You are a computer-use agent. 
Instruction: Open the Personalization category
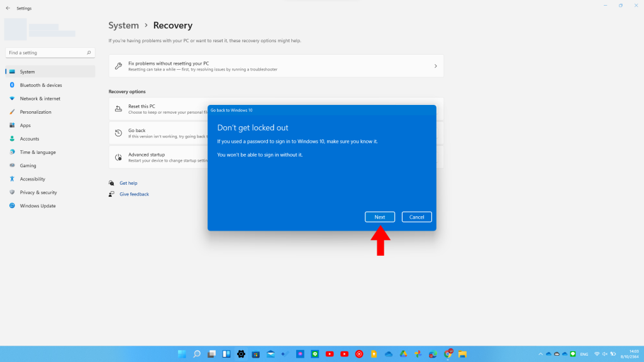[x=50, y=112]
